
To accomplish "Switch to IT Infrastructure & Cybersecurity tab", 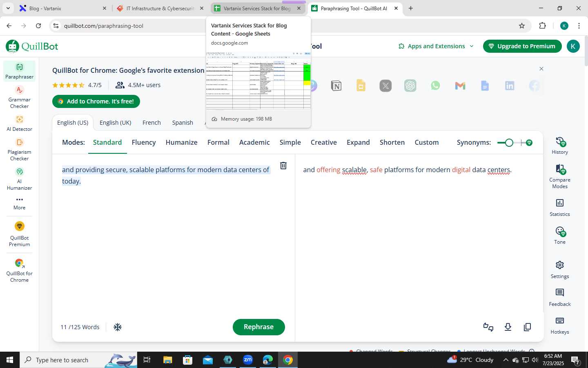I will point(160,8).
